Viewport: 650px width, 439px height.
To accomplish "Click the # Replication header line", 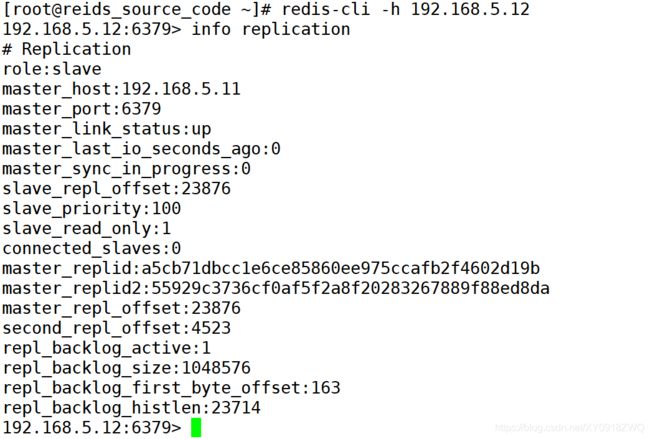I will click(x=67, y=49).
